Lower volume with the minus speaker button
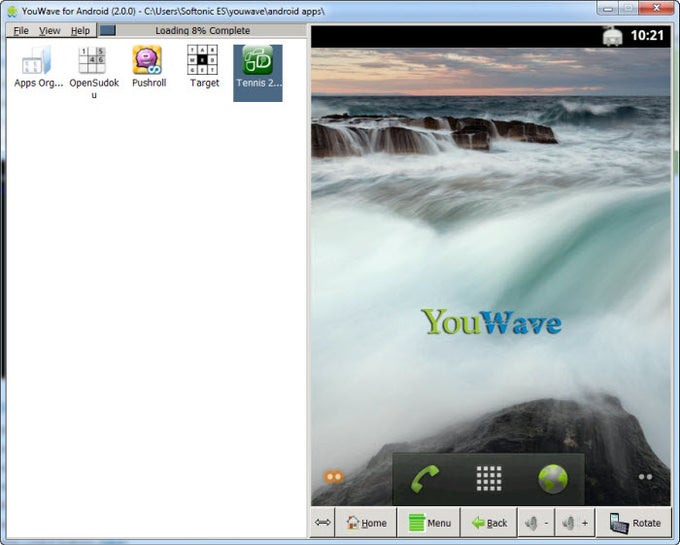 [537, 523]
